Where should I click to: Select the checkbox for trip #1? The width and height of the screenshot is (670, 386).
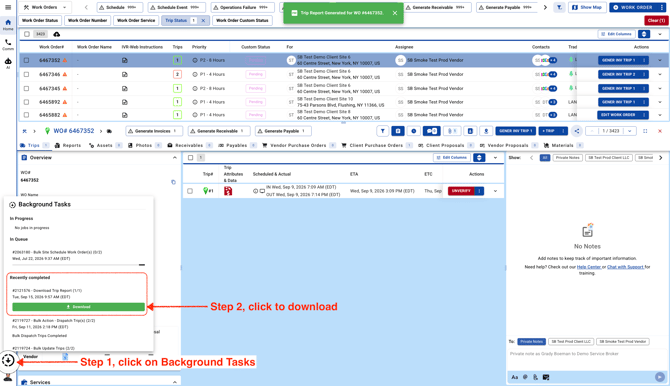190,191
